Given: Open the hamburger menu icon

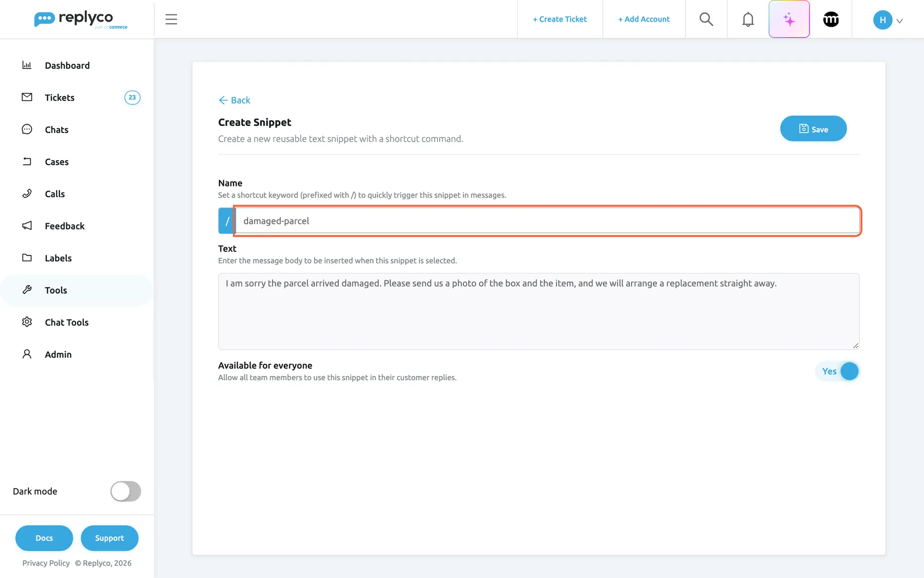Looking at the screenshot, I should point(171,20).
